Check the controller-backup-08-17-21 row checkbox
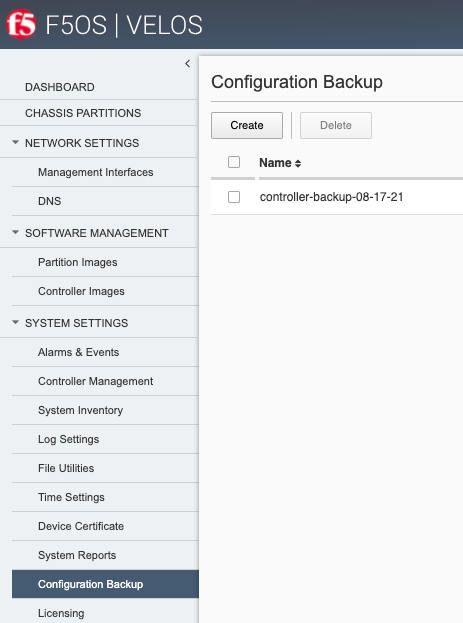The height and width of the screenshot is (623, 463). click(234, 197)
